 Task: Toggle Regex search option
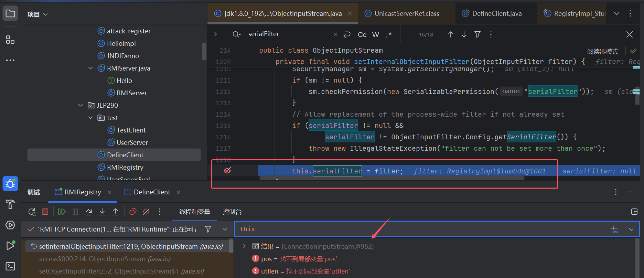click(x=389, y=34)
